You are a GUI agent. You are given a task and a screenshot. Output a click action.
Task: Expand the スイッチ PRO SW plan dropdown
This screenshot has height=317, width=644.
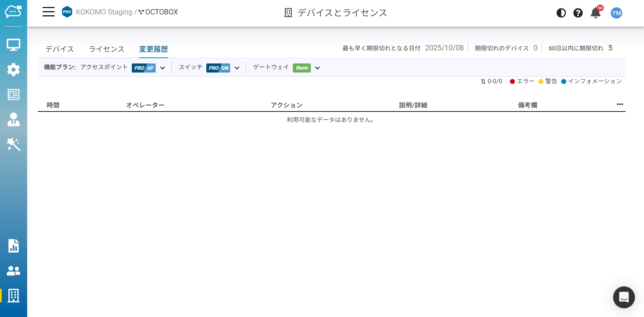(x=237, y=68)
